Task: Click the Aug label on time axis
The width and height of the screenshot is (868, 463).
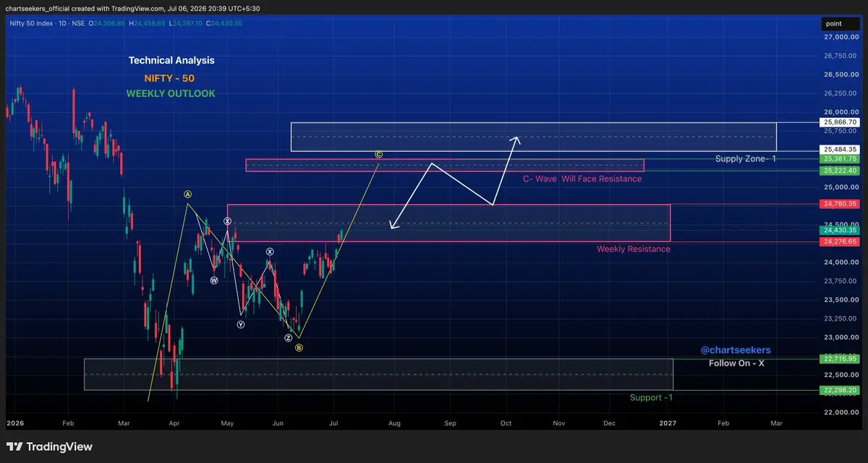Action: (x=394, y=422)
